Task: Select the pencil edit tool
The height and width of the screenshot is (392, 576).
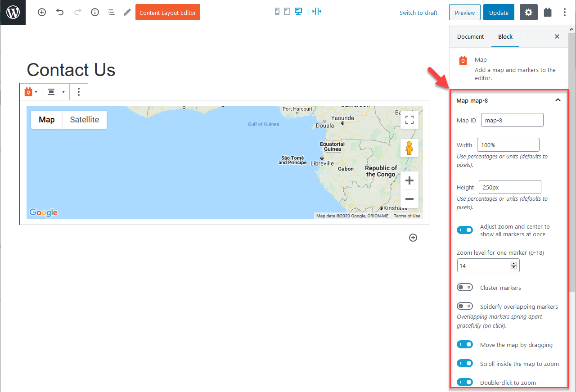Action: coord(127,13)
